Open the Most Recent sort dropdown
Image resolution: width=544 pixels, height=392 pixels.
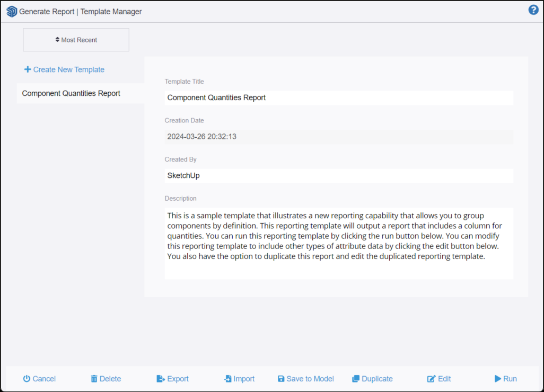coord(76,39)
